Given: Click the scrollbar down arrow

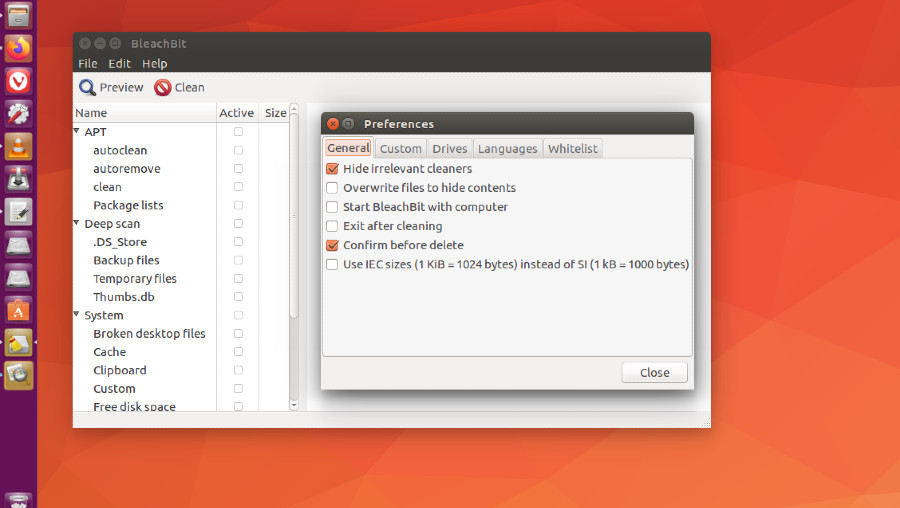Looking at the screenshot, I should pyautogui.click(x=294, y=405).
